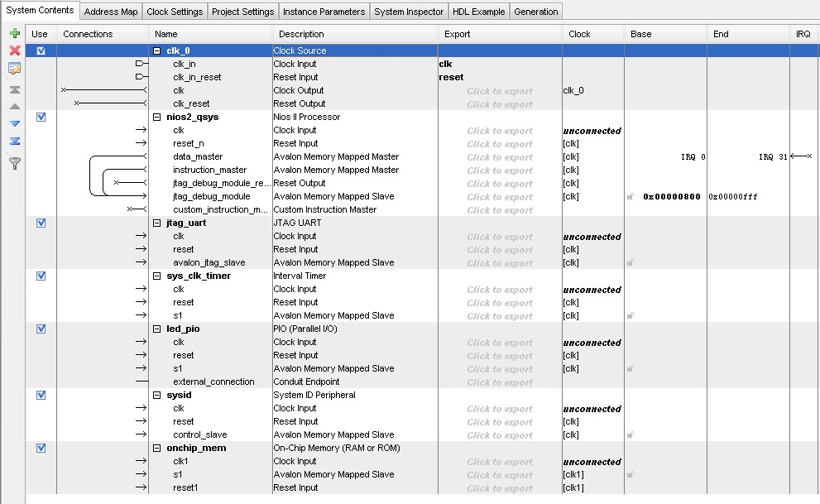Select the "Nios II Processor" description
This screenshot has width=820, height=504.
(x=306, y=118)
